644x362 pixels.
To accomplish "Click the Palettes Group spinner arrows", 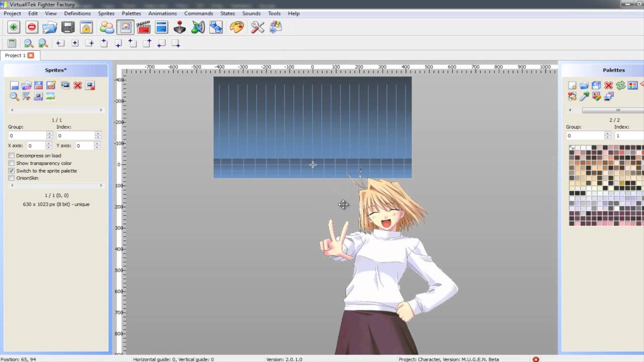I will pyautogui.click(x=607, y=136).
